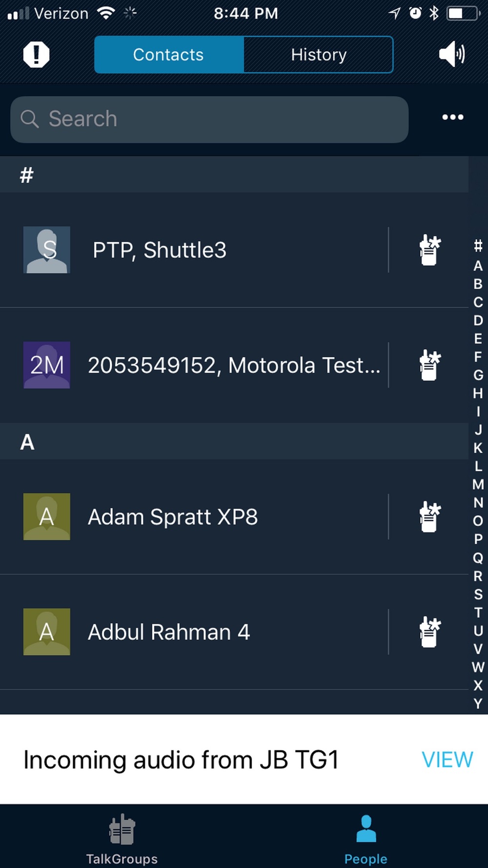Jump to letter M in the alphabet index
The height and width of the screenshot is (868, 488).
[478, 484]
